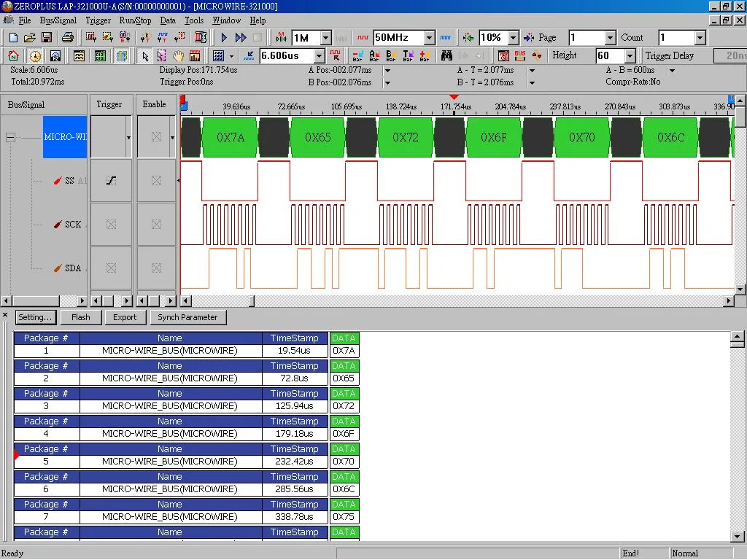Click the SS rising edge trigger condition
Screen dimensions: 747x560
point(111,181)
